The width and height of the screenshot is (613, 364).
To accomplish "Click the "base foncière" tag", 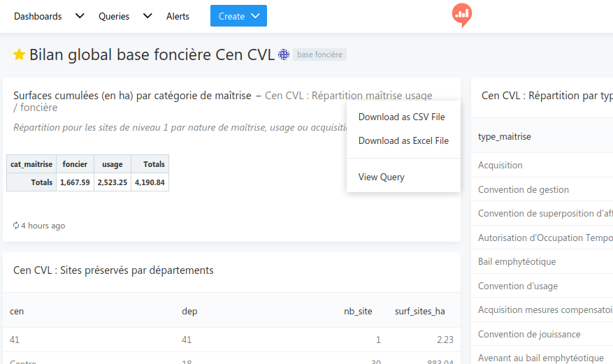I will pos(319,54).
